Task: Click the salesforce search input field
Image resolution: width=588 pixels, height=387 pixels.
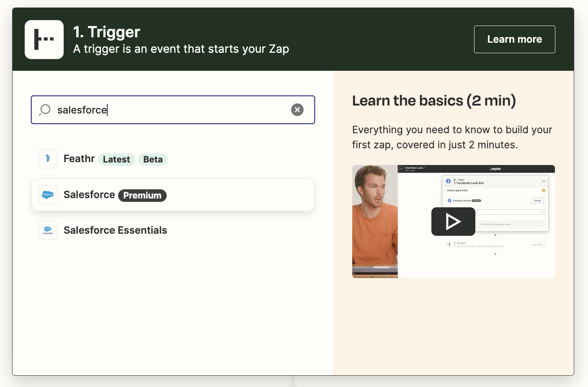Action: click(x=173, y=110)
